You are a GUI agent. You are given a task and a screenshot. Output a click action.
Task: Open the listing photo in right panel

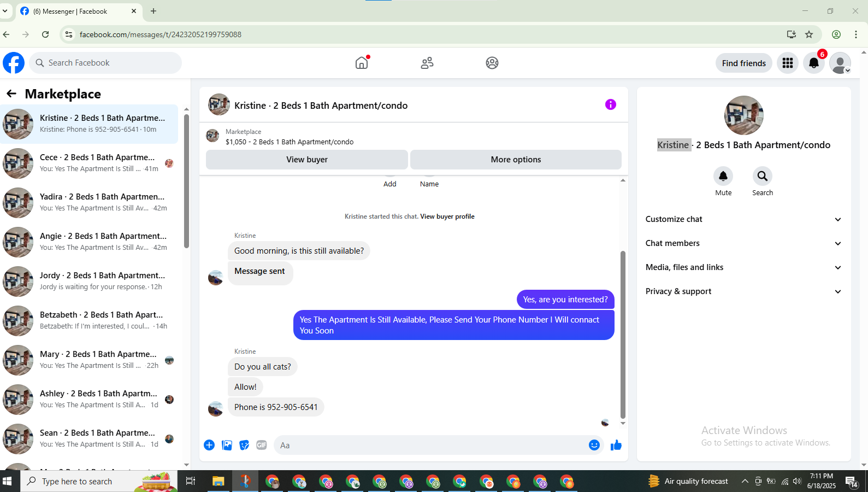pos(743,115)
